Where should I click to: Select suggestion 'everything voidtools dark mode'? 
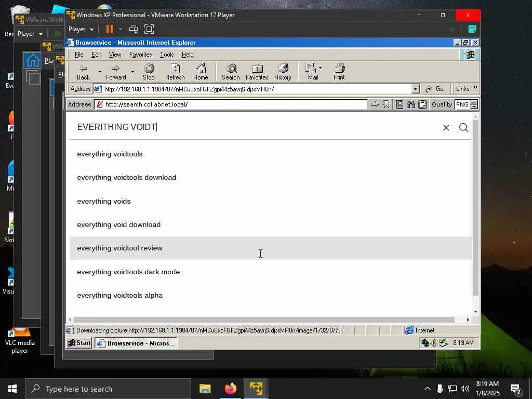click(270, 272)
